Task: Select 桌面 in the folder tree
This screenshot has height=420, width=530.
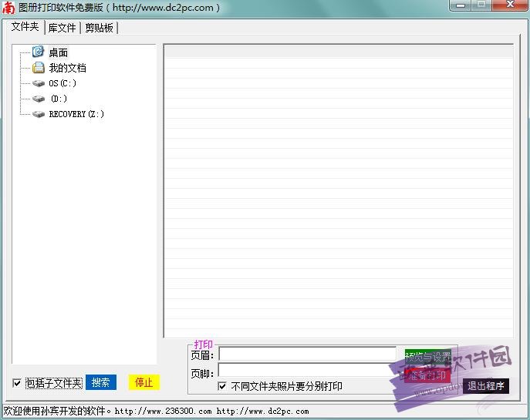Action: (x=59, y=52)
